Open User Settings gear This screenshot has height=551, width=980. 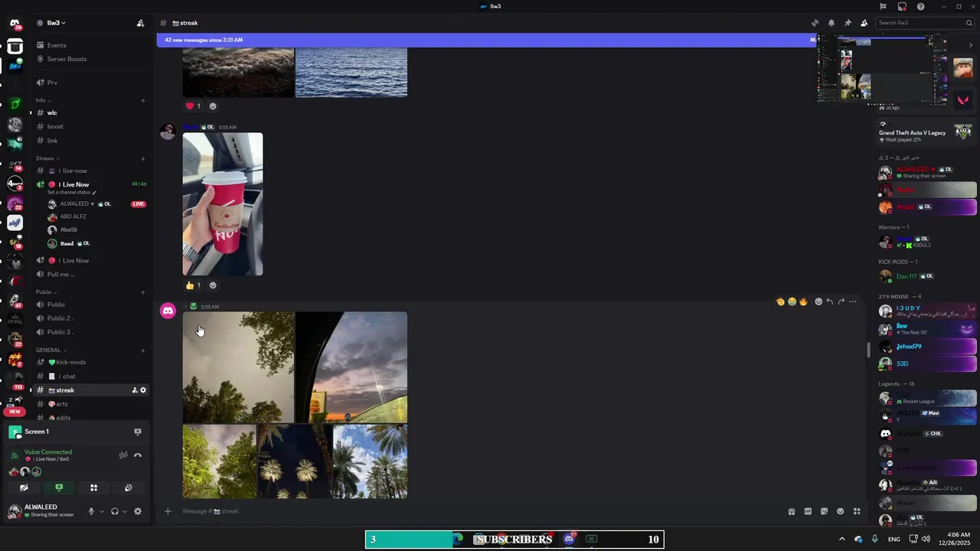coord(138,511)
